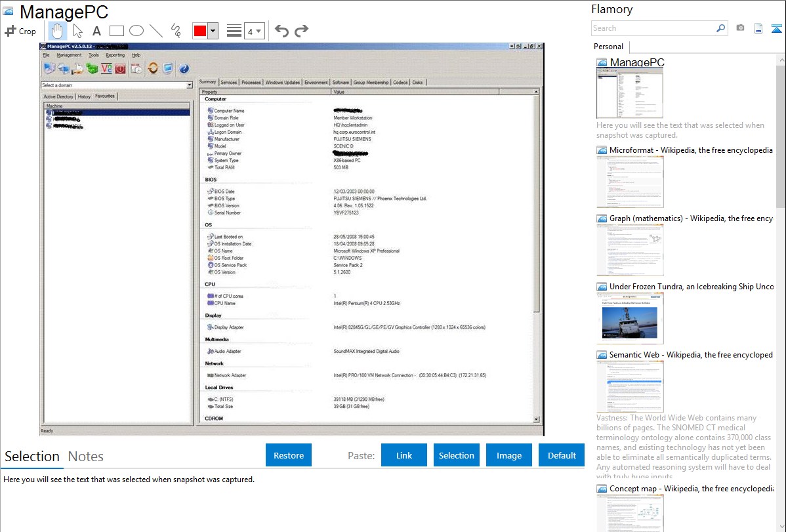Open Concept map snapshot title
This screenshot has width=786, height=532.
coord(691,488)
